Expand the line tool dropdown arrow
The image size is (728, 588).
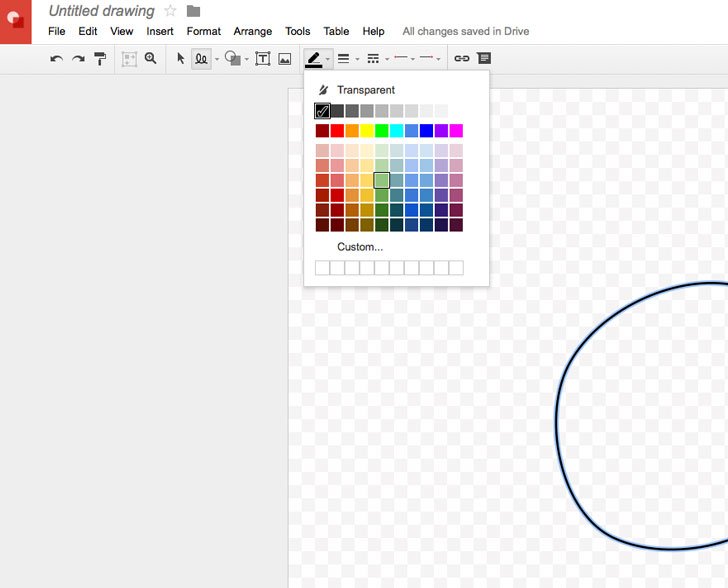tap(216, 59)
